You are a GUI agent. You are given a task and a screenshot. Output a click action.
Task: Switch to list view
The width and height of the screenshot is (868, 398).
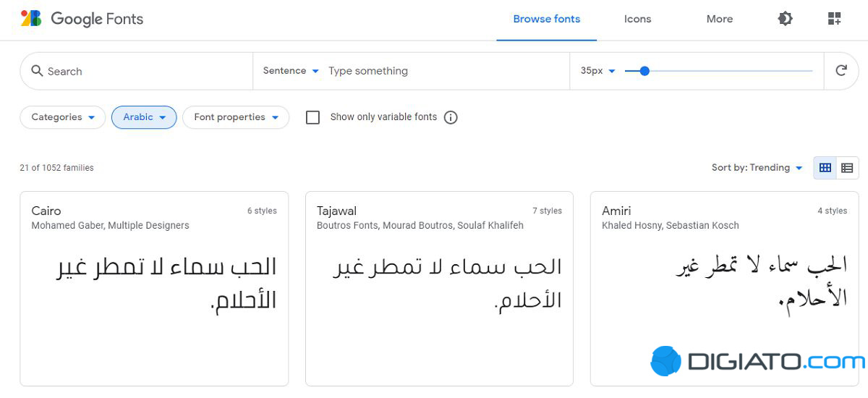[x=847, y=168]
